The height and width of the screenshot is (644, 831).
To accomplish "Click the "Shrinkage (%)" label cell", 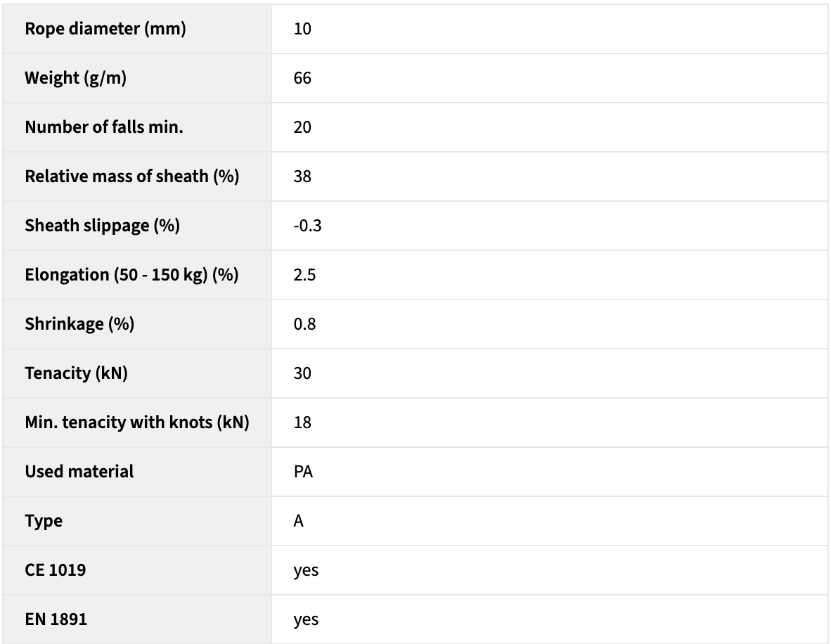I will coord(79,324).
